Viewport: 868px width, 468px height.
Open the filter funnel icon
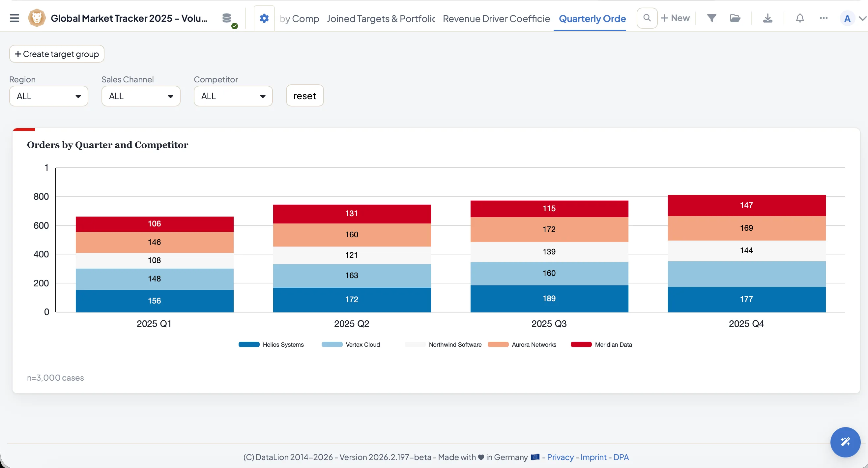(x=711, y=18)
